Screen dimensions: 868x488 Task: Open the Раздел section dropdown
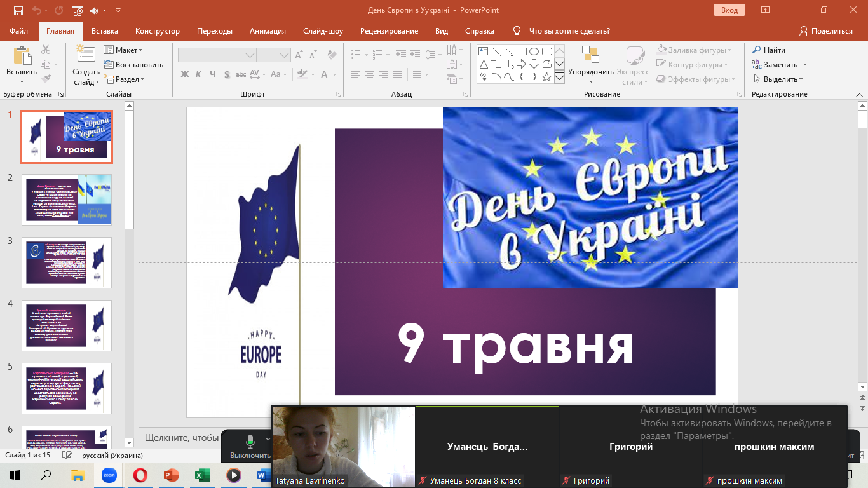[x=125, y=79]
